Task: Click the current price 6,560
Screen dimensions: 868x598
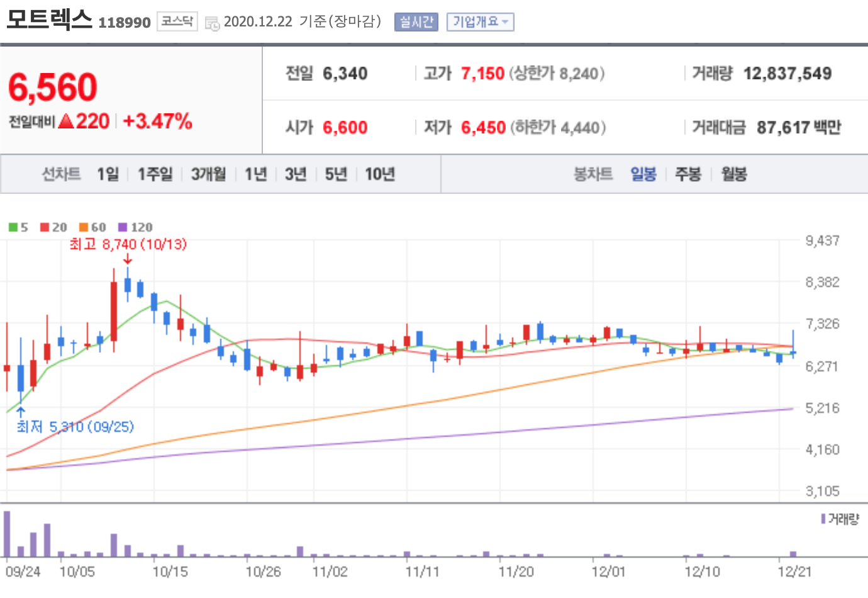Action: click(53, 87)
